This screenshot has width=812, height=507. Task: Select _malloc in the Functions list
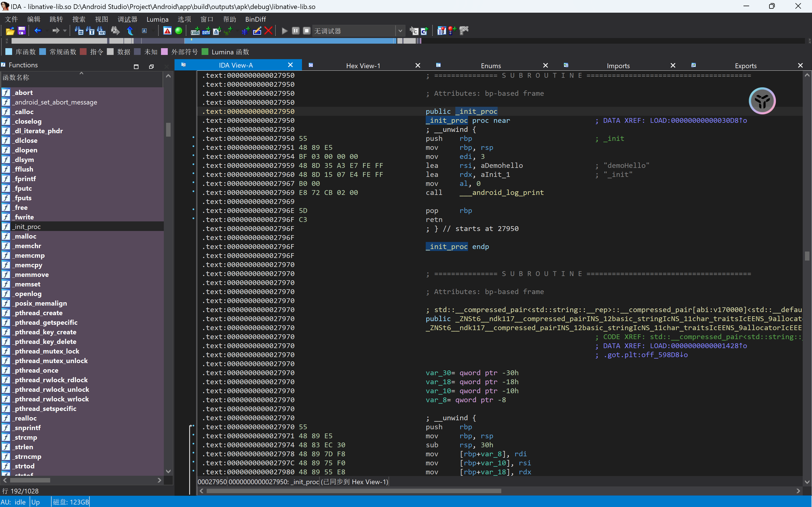[x=25, y=236]
